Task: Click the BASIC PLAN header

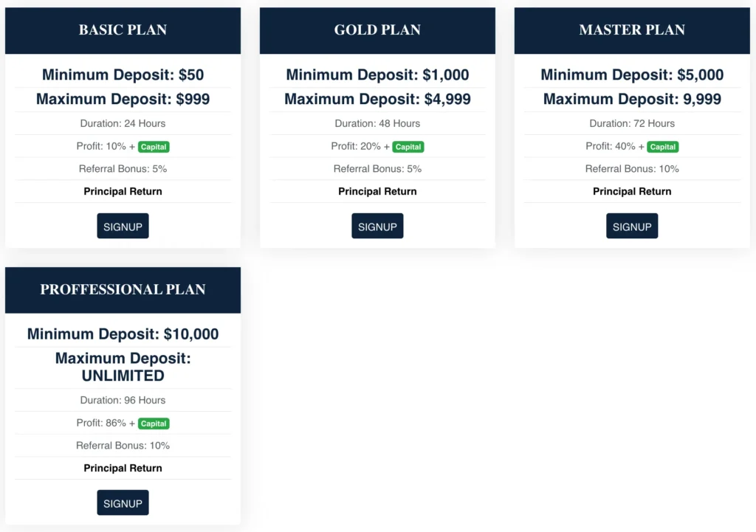Action: tap(123, 30)
